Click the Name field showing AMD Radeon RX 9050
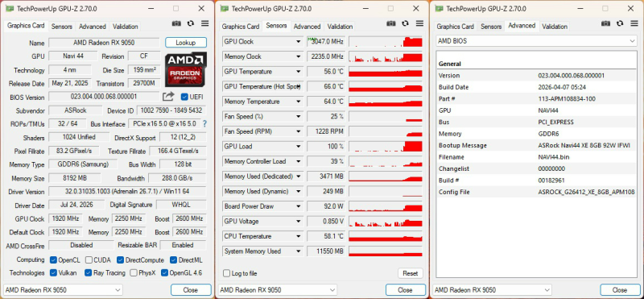Screen dimensions: 644x299 pos(104,43)
